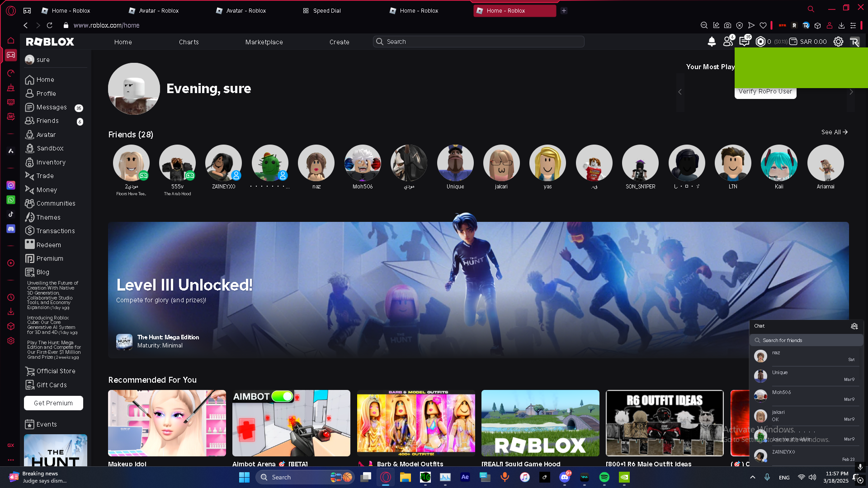Show hidden system tray icons

click(752, 477)
